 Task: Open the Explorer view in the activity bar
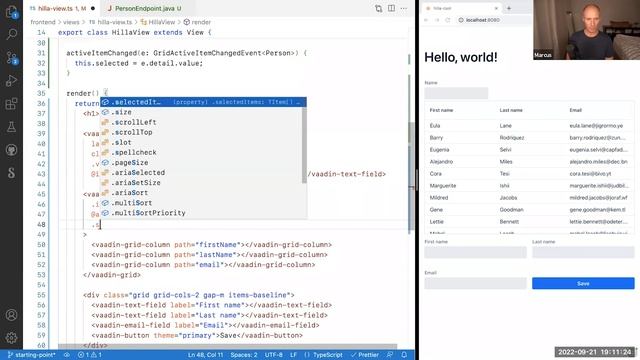tap(11, 12)
